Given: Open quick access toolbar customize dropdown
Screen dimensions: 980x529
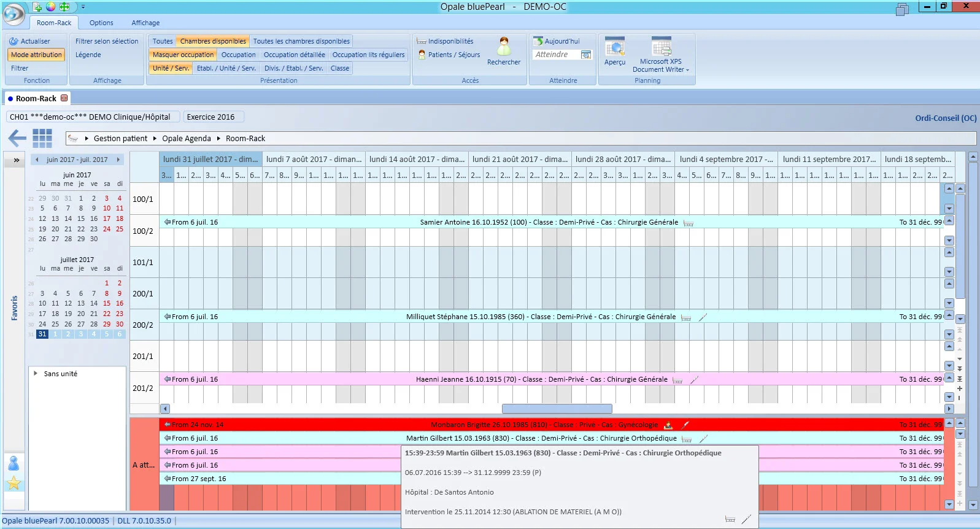Looking at the screenshot, I should tap(83, 7).
